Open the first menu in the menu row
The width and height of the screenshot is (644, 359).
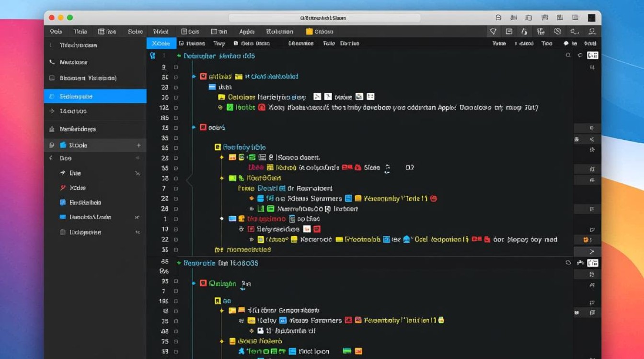56,32
